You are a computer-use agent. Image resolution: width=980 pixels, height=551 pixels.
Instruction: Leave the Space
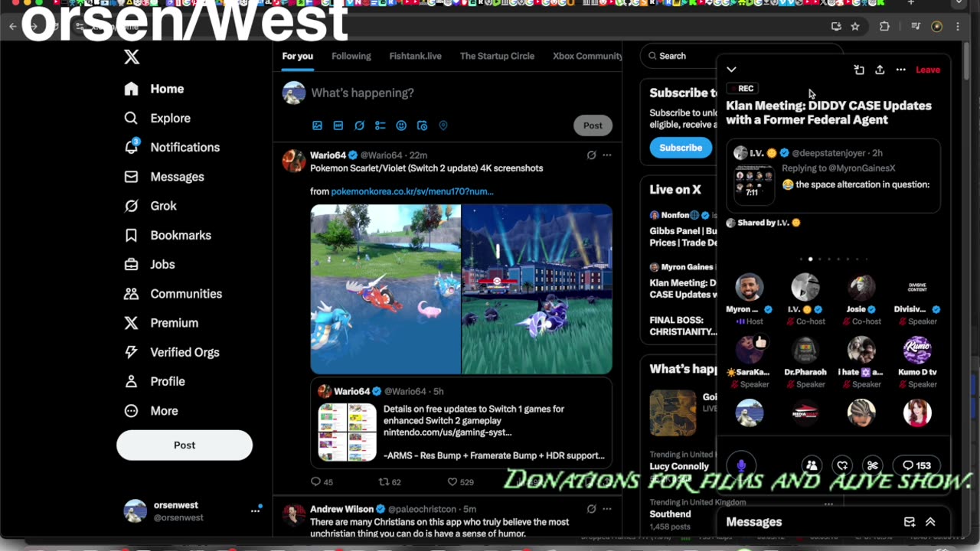tap(928, 70)
